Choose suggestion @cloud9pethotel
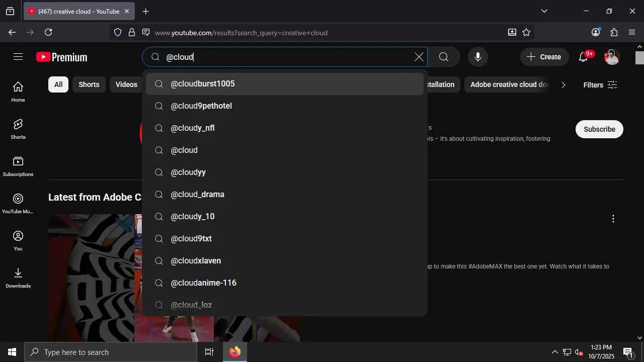 285,106
